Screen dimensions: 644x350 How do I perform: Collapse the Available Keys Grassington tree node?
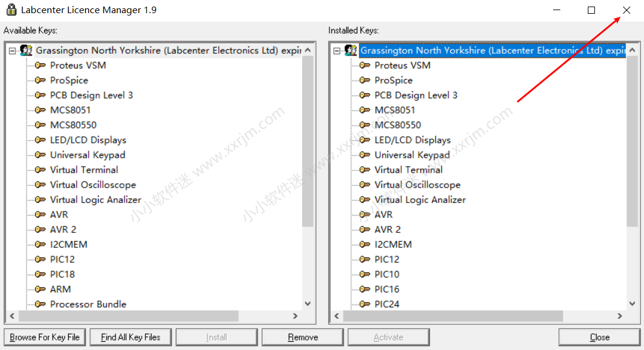tap(13, 51)
